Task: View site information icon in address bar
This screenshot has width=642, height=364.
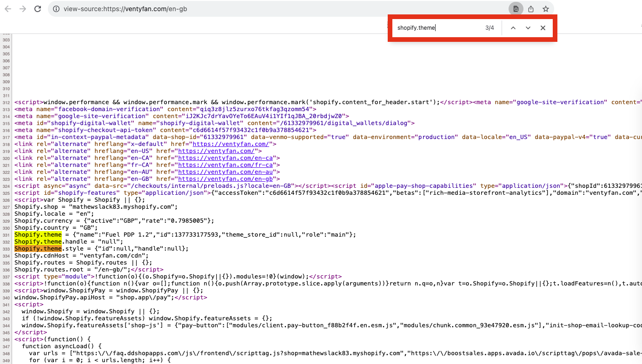Action: pos(56,9)
